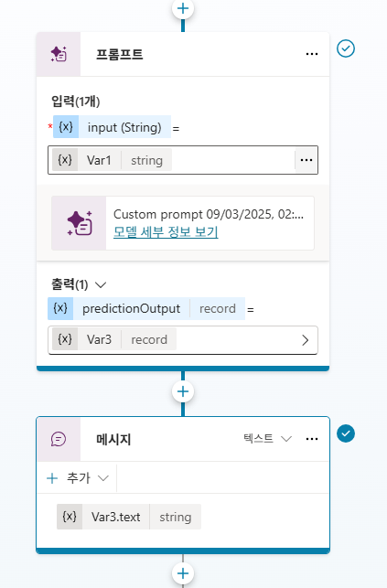This screenshot has width=387, height=588.
Task: Open the Var3 record variable picker arrow
Action: click(x=306, y=340)
